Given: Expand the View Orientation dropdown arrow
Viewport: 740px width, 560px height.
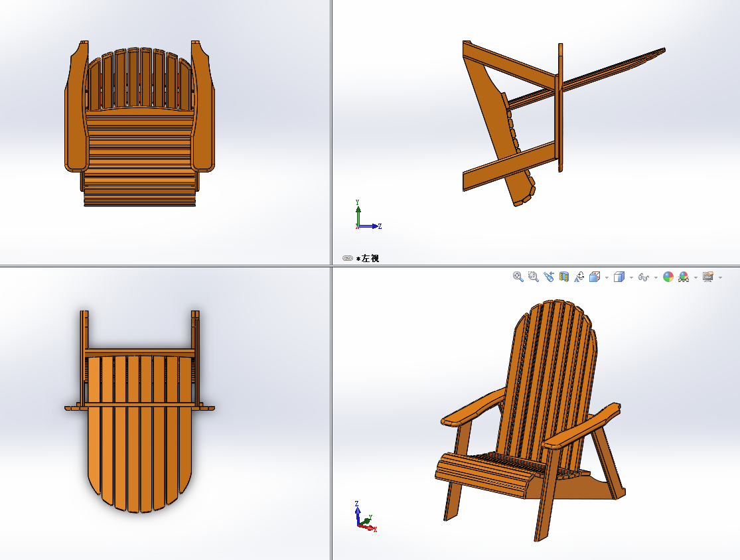Looking at the screenshot, I should click(607, 277).
